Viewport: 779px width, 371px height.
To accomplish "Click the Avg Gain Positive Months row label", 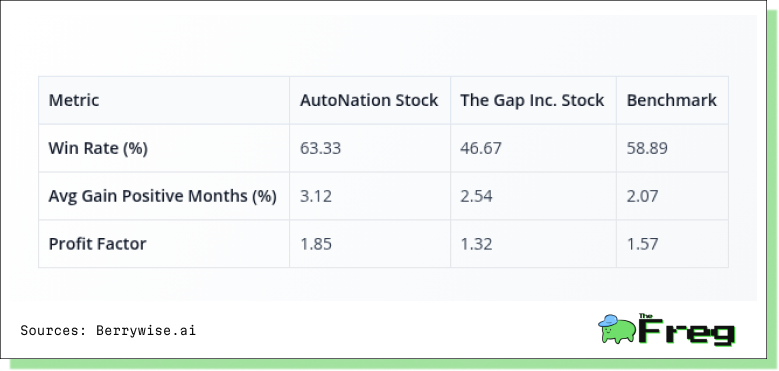I will pos(162,196).
